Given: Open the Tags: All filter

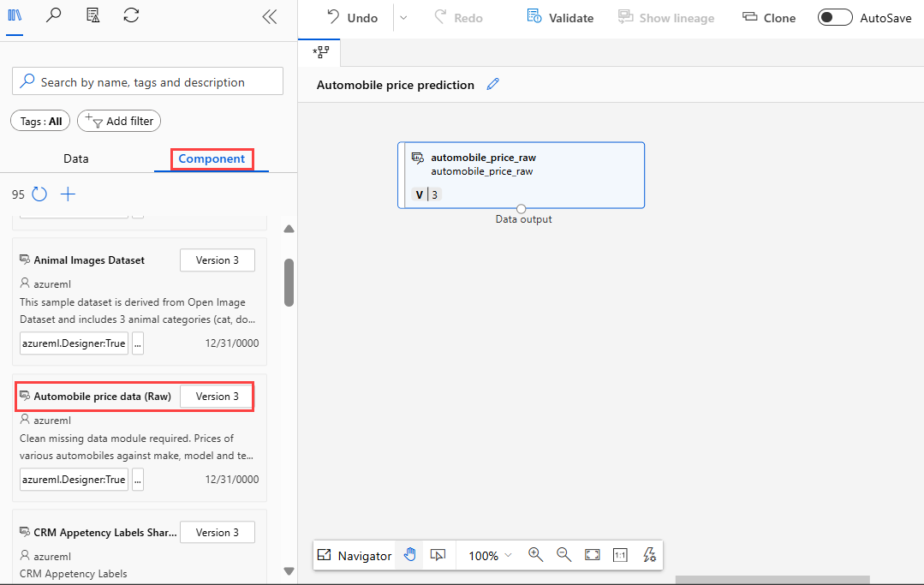Looking at the screenshot, I should coord(40,122).
